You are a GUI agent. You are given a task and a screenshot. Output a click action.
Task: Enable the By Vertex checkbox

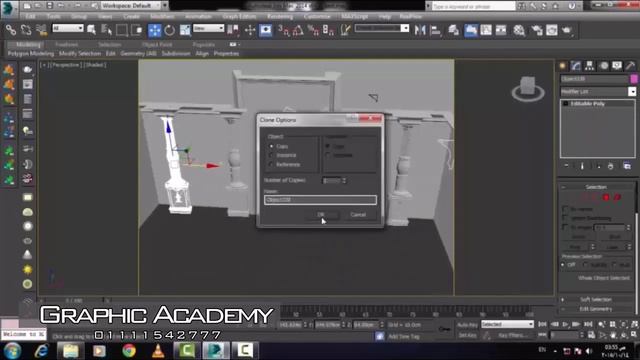(565, 209)
